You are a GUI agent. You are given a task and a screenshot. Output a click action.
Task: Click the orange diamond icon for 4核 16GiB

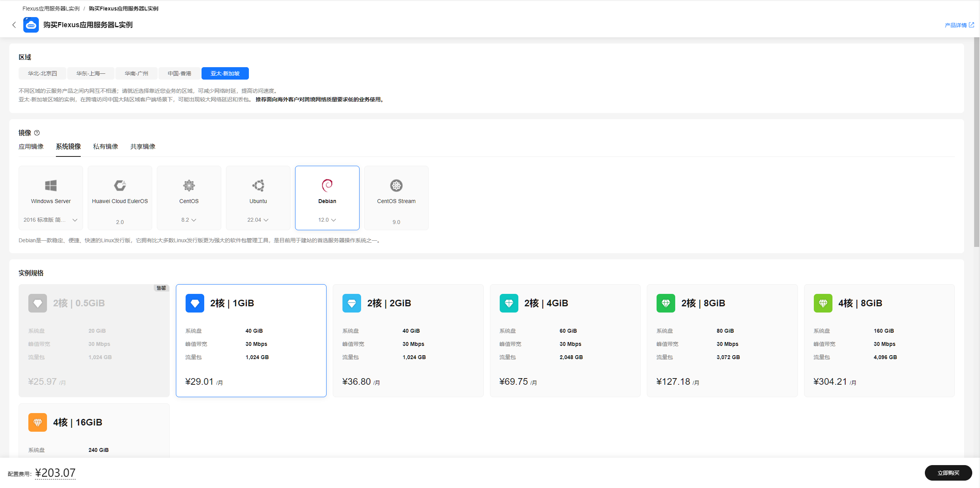tap(38, 422)
